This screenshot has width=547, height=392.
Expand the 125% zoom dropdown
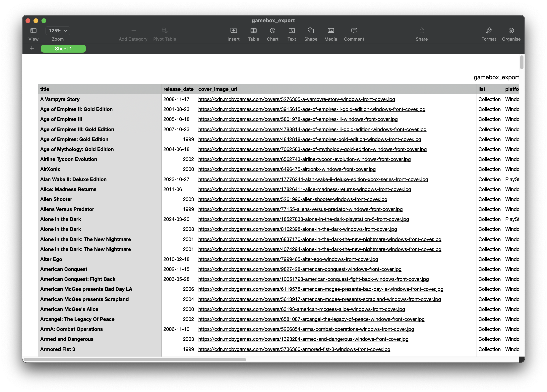click(x=58, y=31)
